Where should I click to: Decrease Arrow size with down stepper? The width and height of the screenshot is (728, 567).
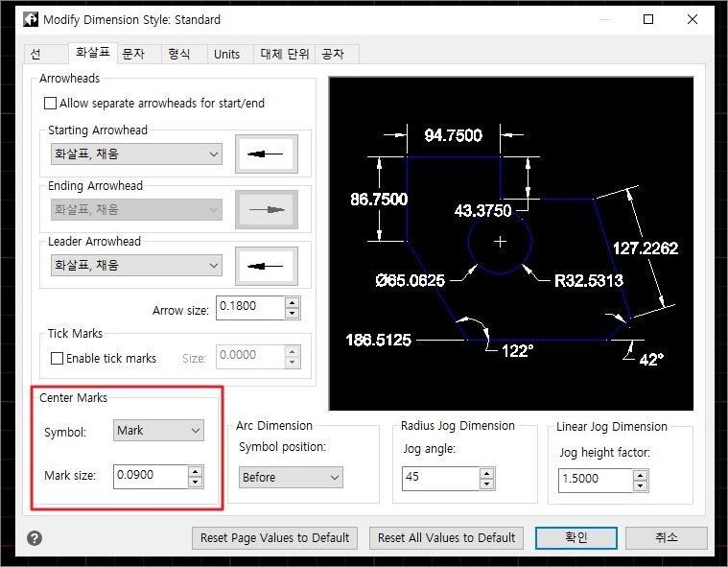pos(292,313)
